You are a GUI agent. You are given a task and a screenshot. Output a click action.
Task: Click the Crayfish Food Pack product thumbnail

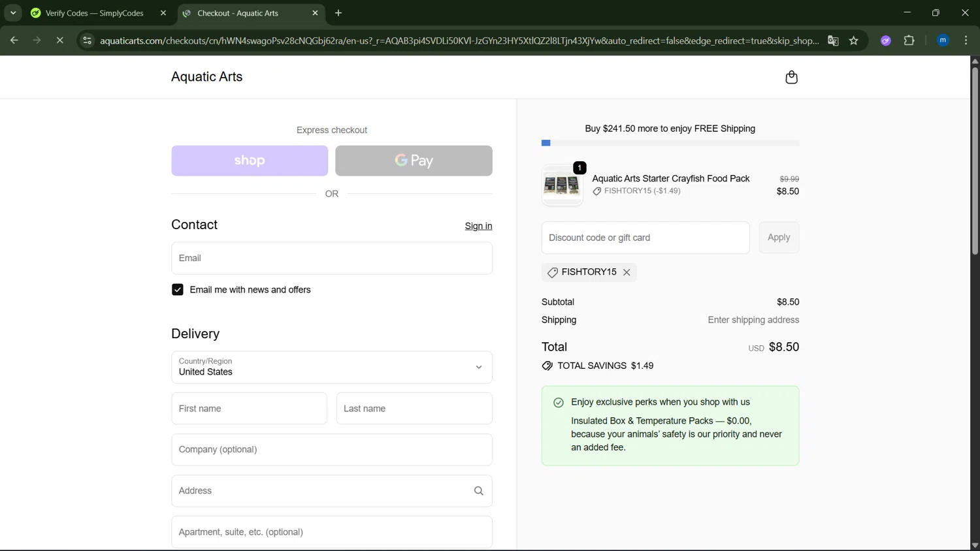[x=562, y=185]
